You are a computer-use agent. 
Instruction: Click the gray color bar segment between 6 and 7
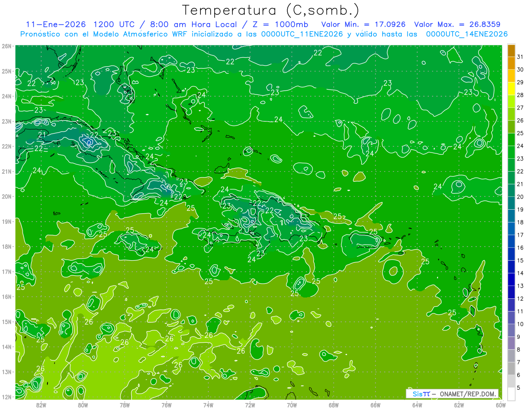pos(511,368)
